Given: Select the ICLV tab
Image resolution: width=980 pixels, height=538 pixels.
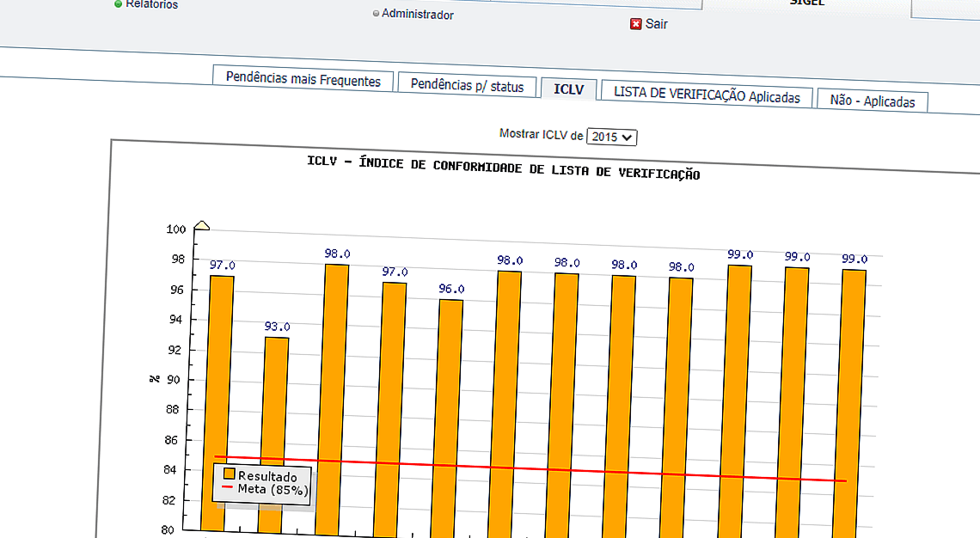Looking at the screenshot, I should (568, 87).
